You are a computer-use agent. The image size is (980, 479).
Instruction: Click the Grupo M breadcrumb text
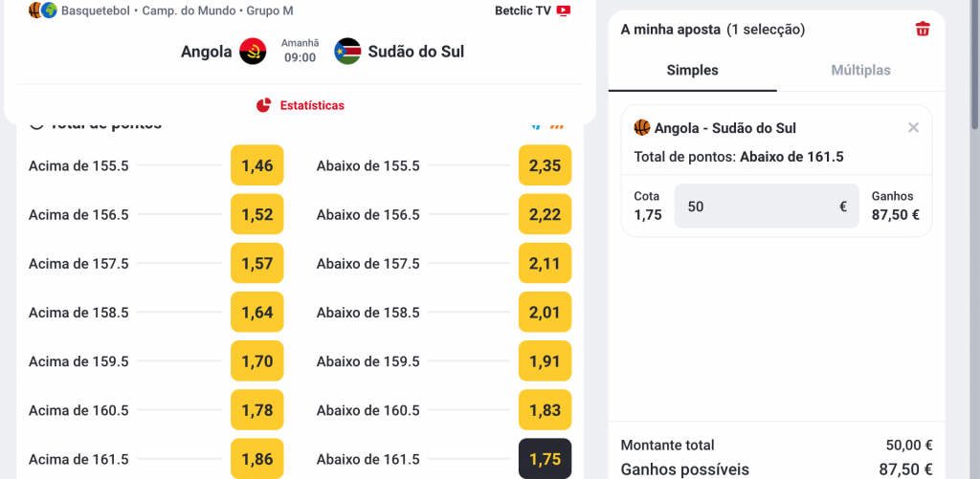(271, 11)
